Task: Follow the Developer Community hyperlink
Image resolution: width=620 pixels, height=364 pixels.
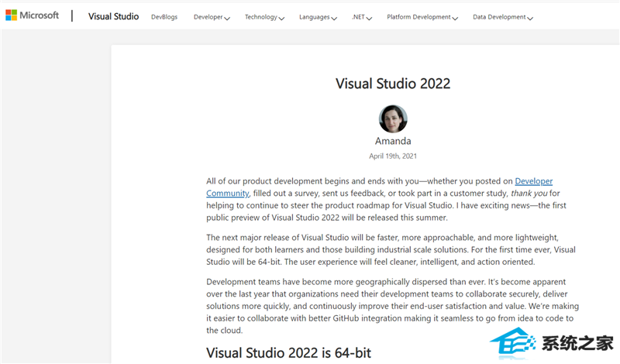Action: pos(533,181)
